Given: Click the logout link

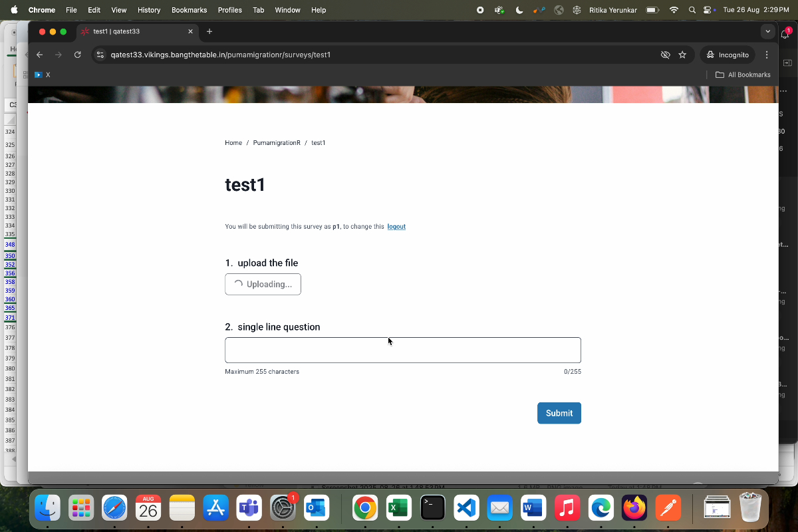Looking at the screenshot, I should (x=396, y=227).
